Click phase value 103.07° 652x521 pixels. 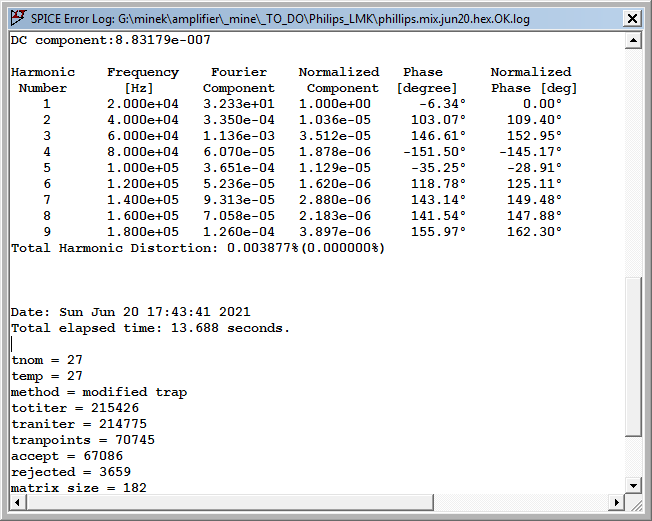coord(438,120)
